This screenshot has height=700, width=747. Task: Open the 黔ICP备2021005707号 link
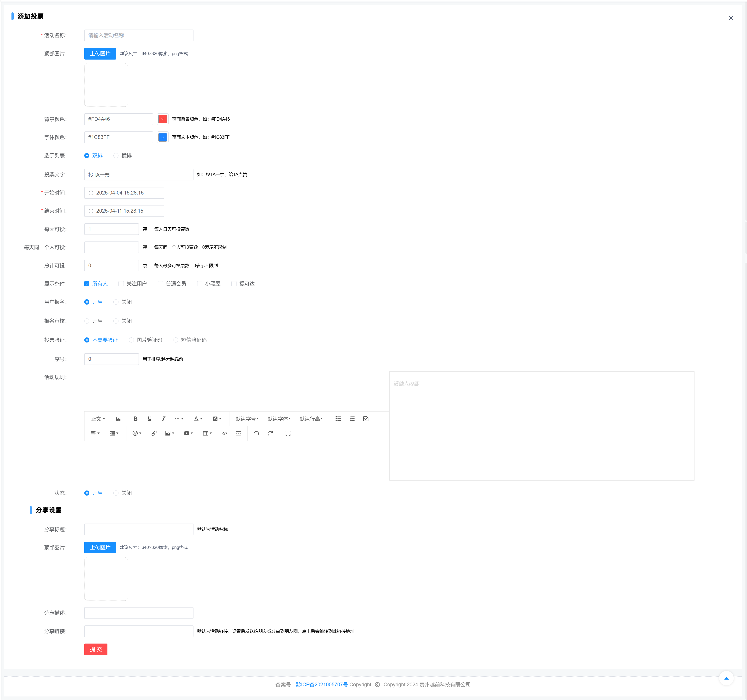click(x=322, y=685)
